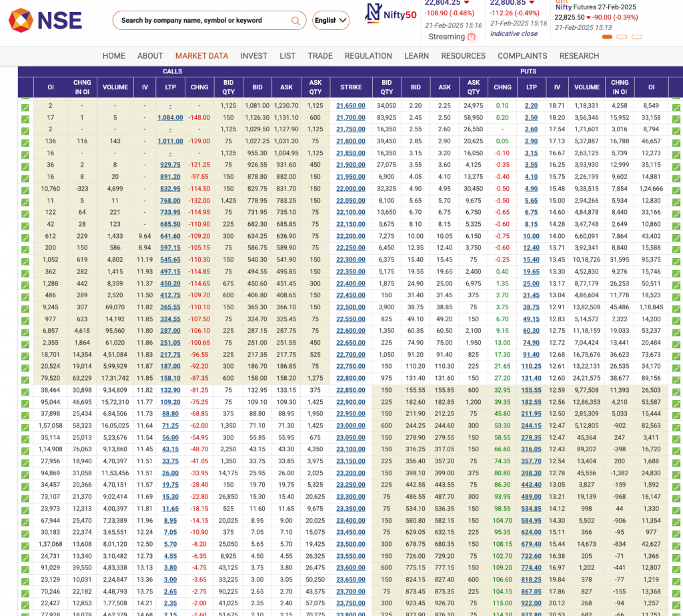Screen dimensions: 683x616
Task: Open the LIST menu
Action: click(x=287, y=56)
